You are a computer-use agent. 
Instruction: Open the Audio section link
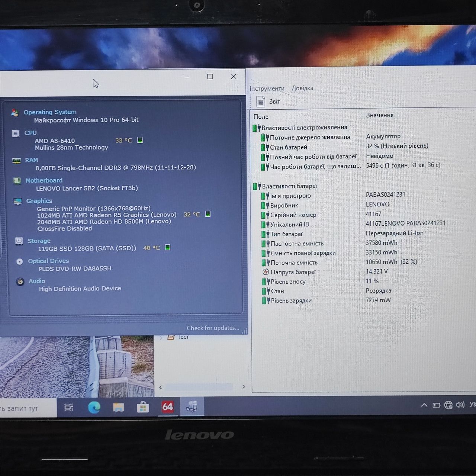click(37, 281)
